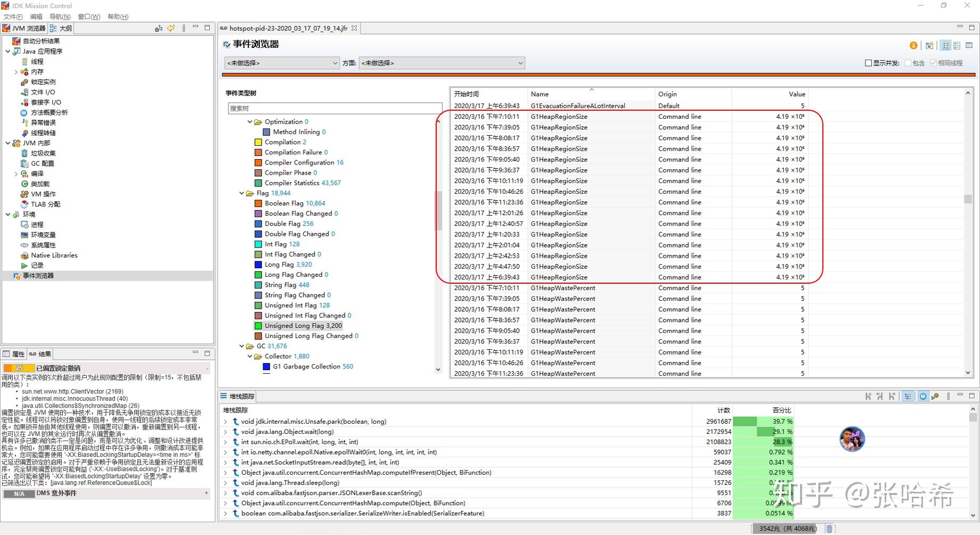The image size is (980, 535).
Task: Click the first K frame-group icon in stack trace toolbar
Action: tap(868, 396)
